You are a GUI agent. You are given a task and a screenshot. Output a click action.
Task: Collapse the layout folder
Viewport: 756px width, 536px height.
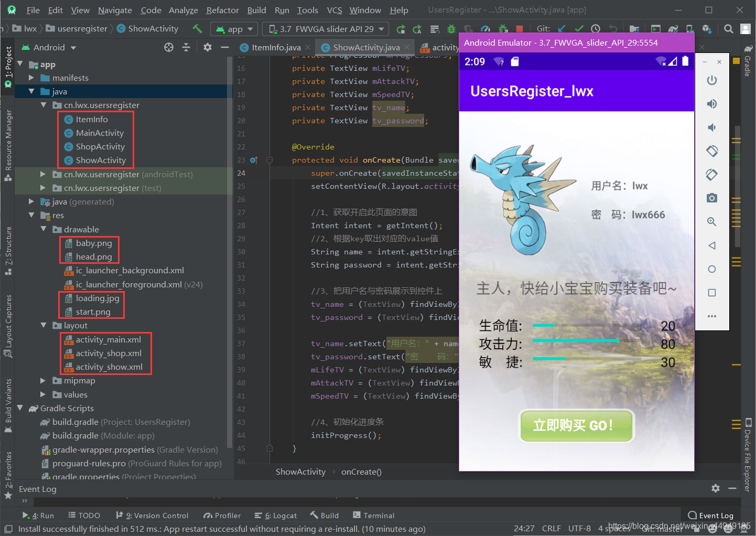coord(44,325)
